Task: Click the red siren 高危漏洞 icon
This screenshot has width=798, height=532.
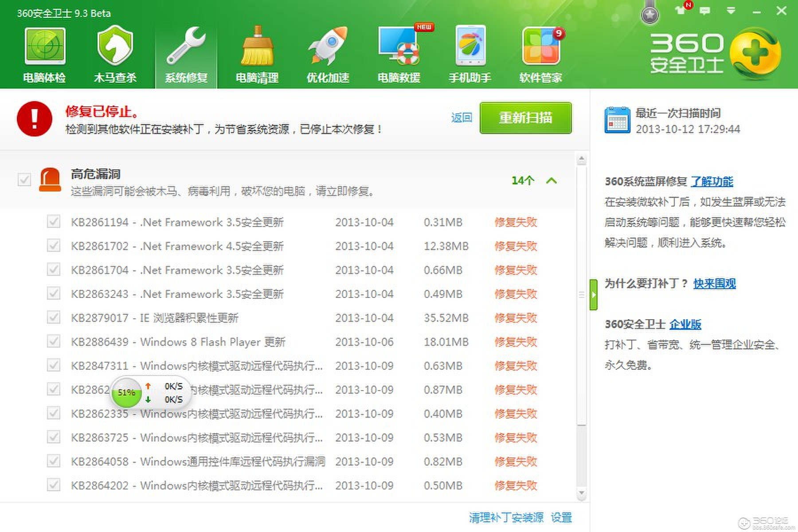Action: coord(50,180)
